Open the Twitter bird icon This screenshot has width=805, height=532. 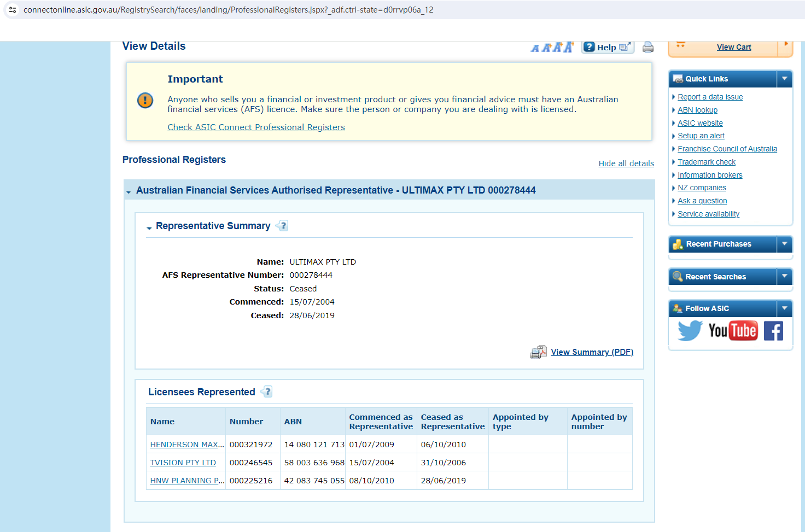[x=689, y=331]
